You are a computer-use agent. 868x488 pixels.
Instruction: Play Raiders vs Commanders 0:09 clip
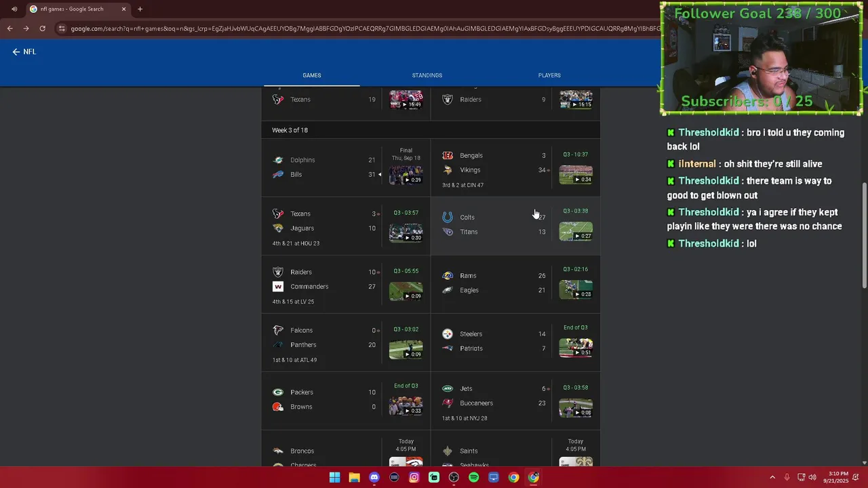pyautogui.click(x=406, y=291)
